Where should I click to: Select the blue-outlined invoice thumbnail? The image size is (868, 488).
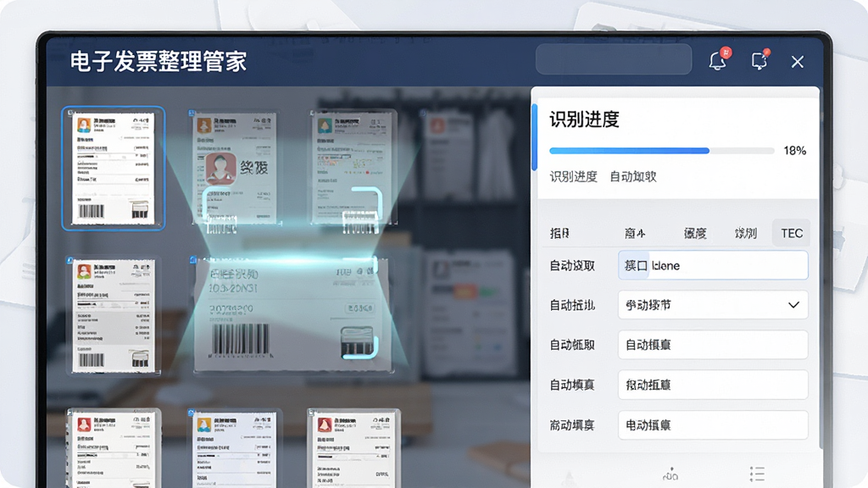[x=114, y=169]
